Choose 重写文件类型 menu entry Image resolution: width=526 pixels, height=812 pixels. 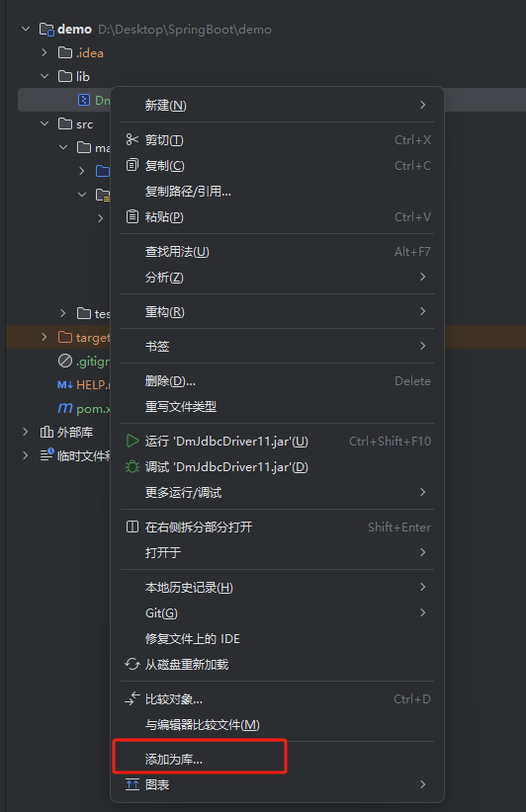point(277,407)
